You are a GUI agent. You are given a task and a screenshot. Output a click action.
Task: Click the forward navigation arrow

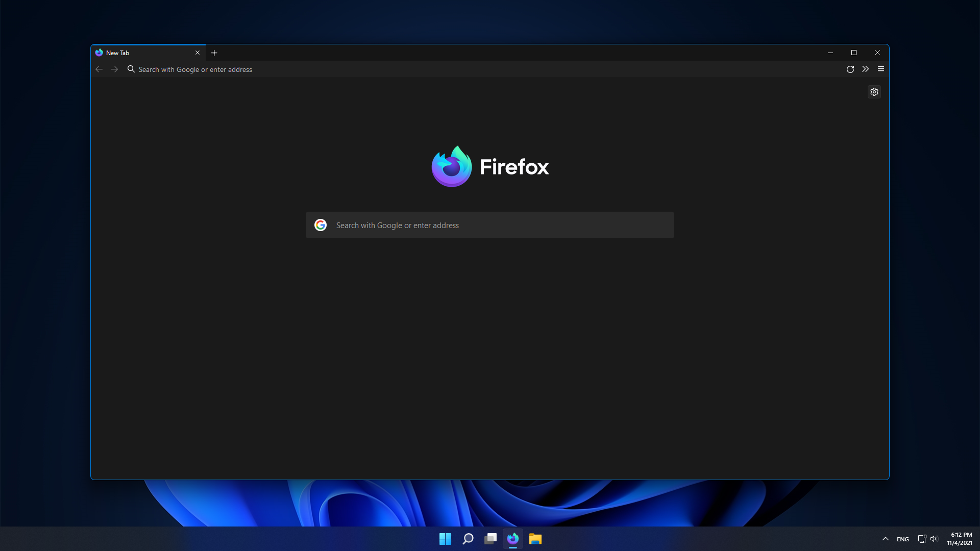114,69
